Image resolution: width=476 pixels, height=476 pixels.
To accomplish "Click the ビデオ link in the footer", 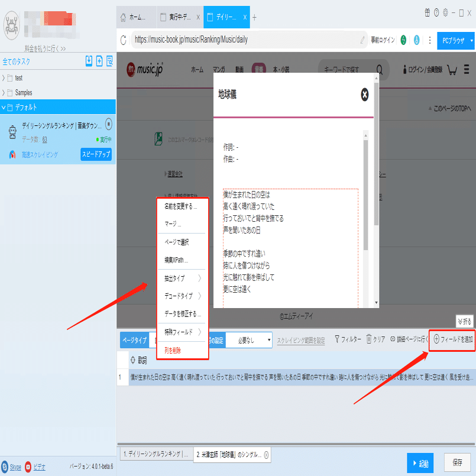I will coord(39,467).
